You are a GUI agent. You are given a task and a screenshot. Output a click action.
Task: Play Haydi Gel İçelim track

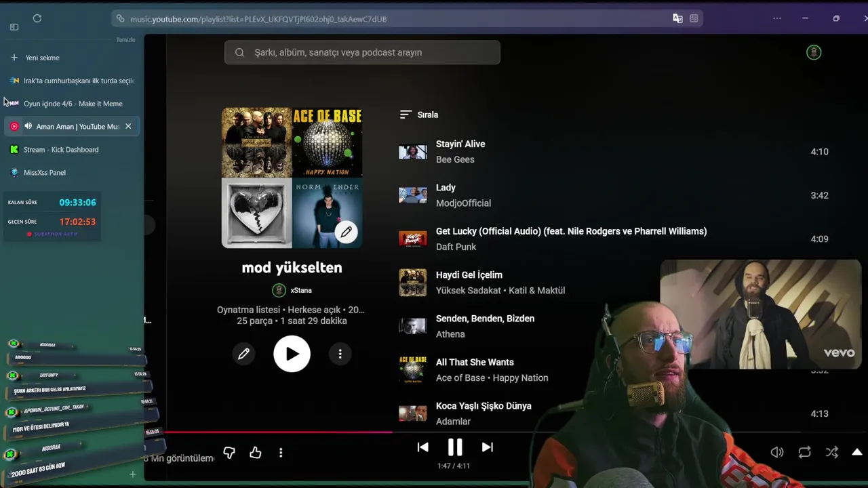(x=469, y=274)
